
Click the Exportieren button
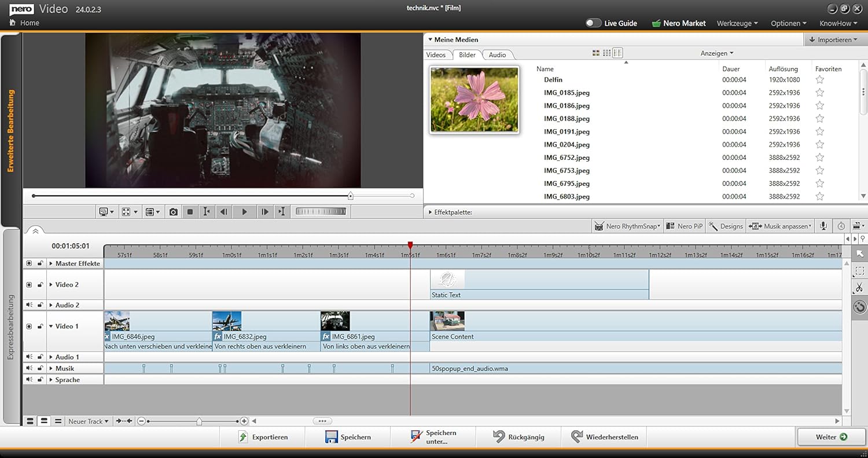click(263, 437)
